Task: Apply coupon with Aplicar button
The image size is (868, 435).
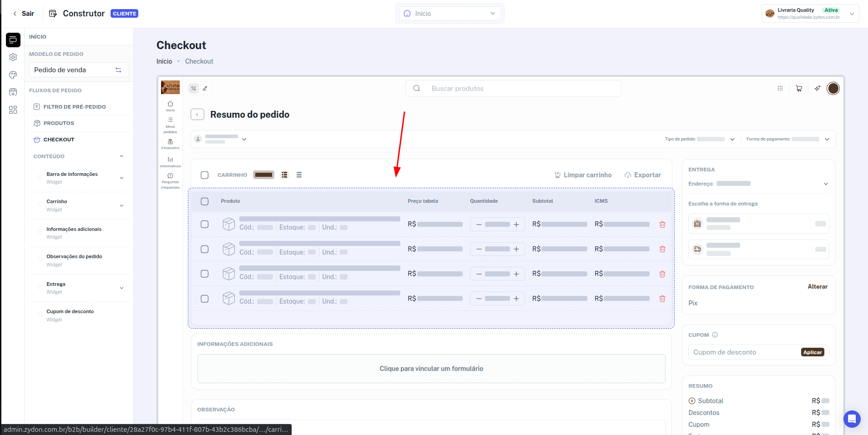Action: pyautogui.click(x=812, y=352)
